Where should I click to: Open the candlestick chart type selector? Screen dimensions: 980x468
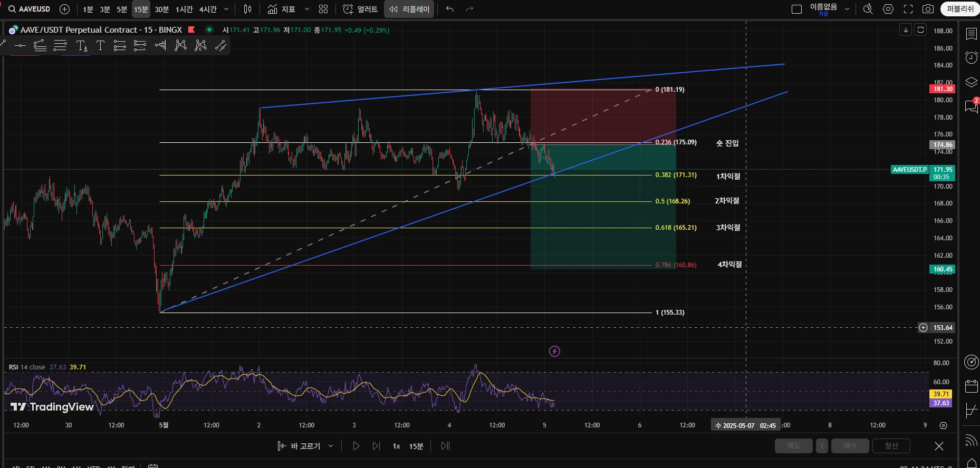coord(247,9)
